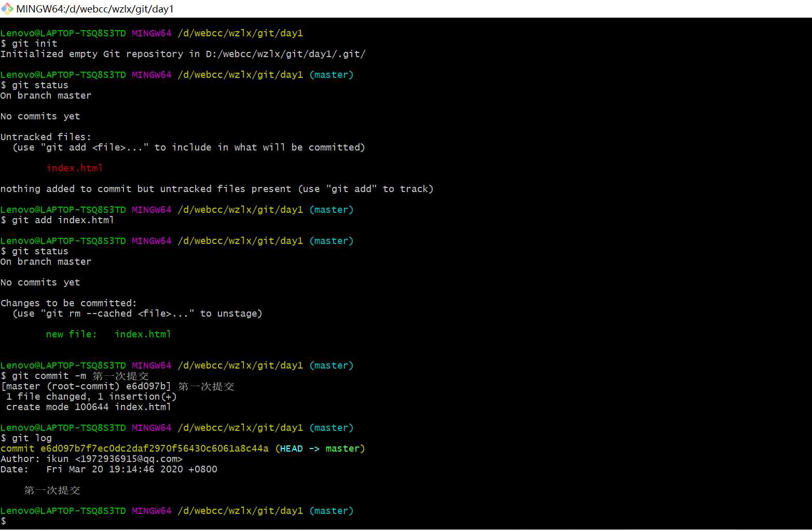Click the '$ git add index.html' command

[x=58, y=220]
